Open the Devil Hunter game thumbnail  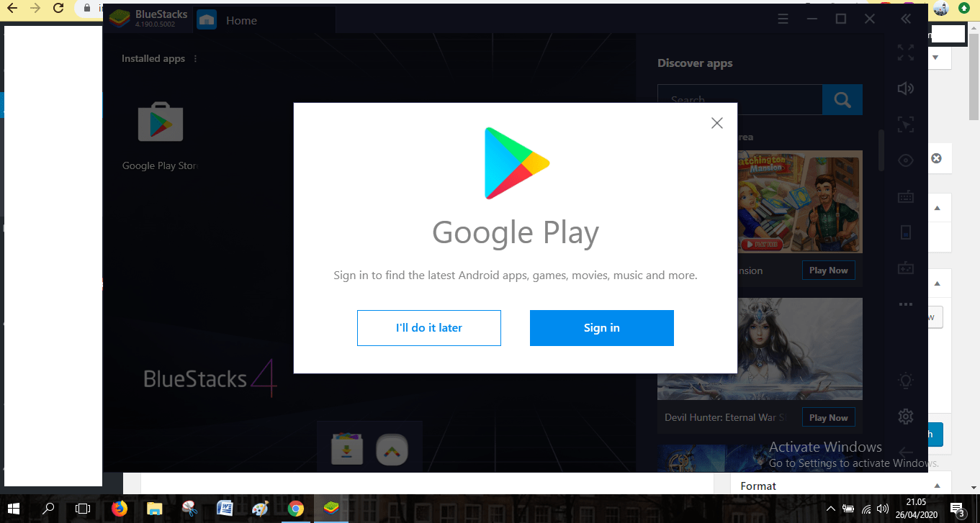coord(760,349)
